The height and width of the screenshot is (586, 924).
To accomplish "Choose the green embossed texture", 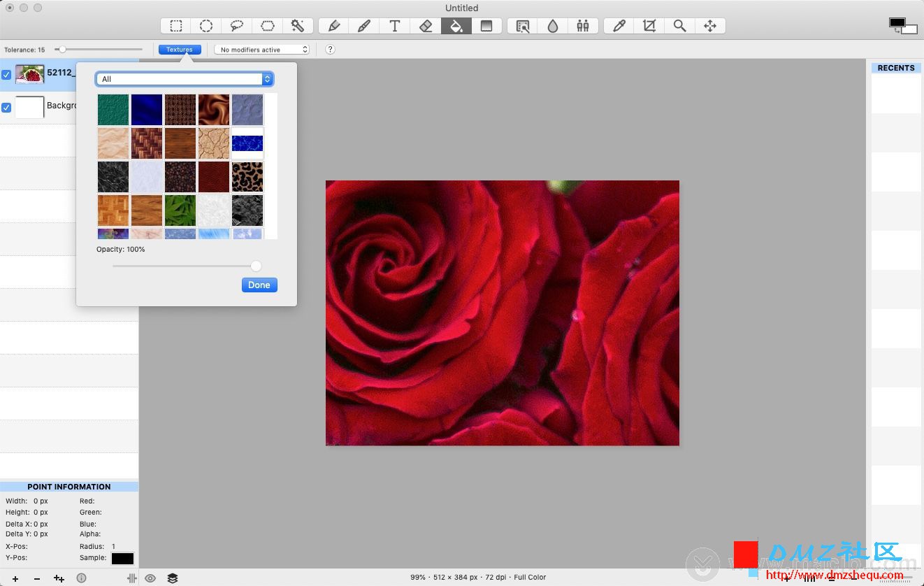I will pos(113,110).
